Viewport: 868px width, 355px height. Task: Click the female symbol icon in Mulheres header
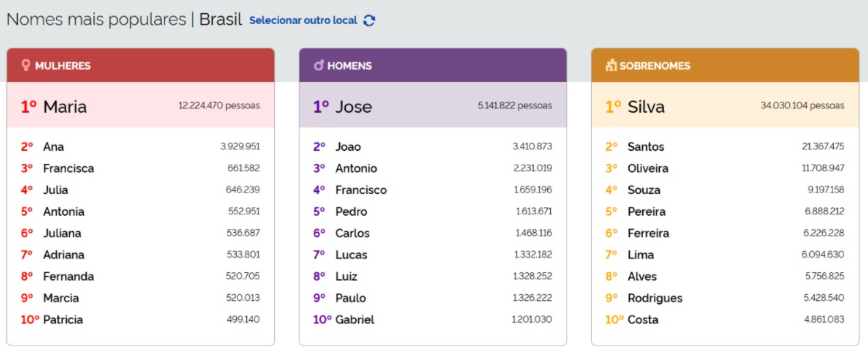[26, 66]
